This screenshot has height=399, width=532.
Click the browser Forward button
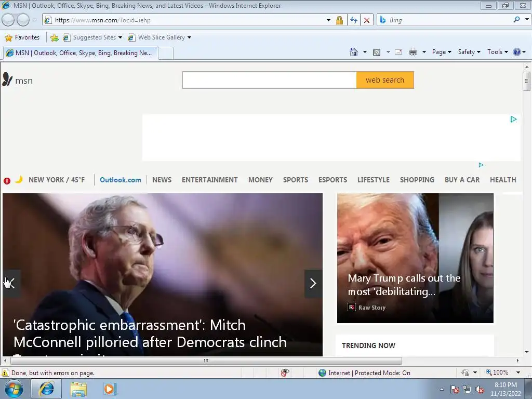point(23,20)
